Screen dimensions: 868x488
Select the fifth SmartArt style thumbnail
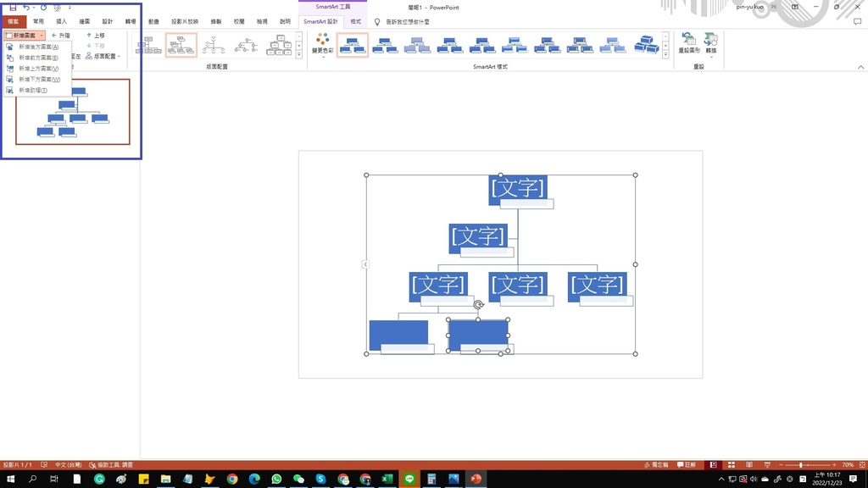click(482, 45)
